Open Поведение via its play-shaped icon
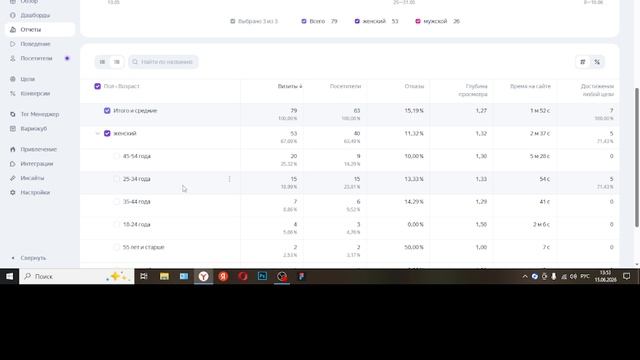The width and height of the screenshot is (640, 360). [13, 44]
